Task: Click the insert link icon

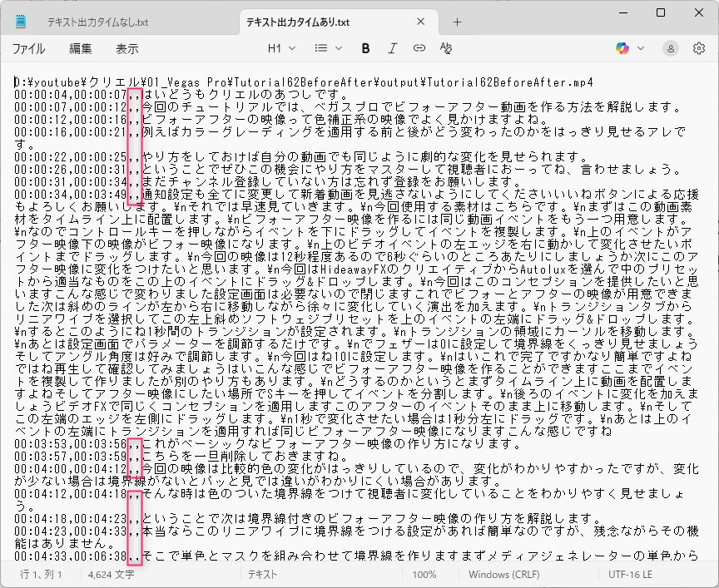Action: (x=419, y=48)
